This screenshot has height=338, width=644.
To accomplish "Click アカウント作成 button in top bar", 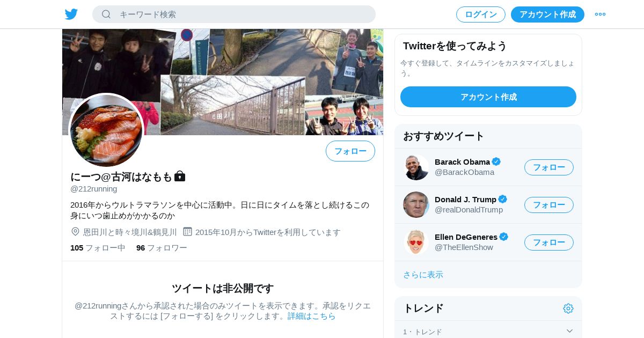I will (x=547, y=14).
